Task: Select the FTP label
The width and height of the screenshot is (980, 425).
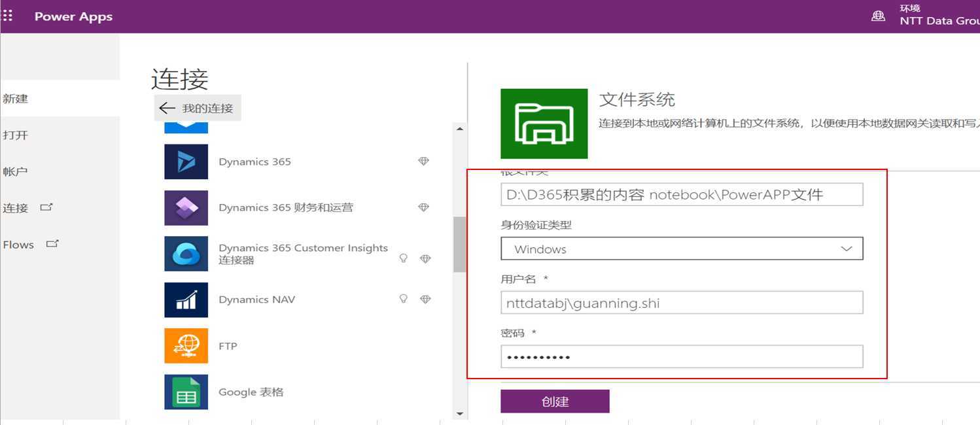Action: [228, 346]
